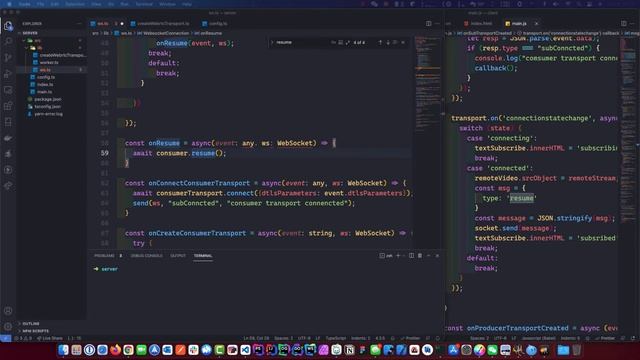The height and width of the screenshot is (360, 640).
Task: Launch Firefox from the dock
Action: [116, 350]
